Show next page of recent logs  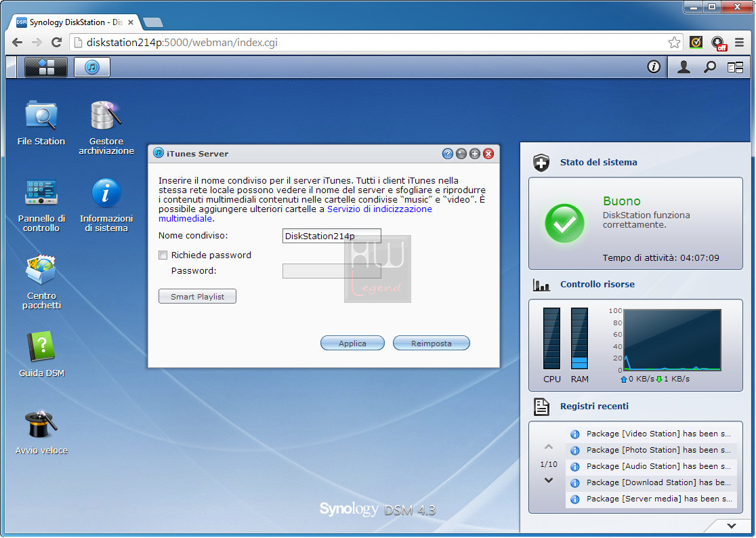tap(549, 480)
